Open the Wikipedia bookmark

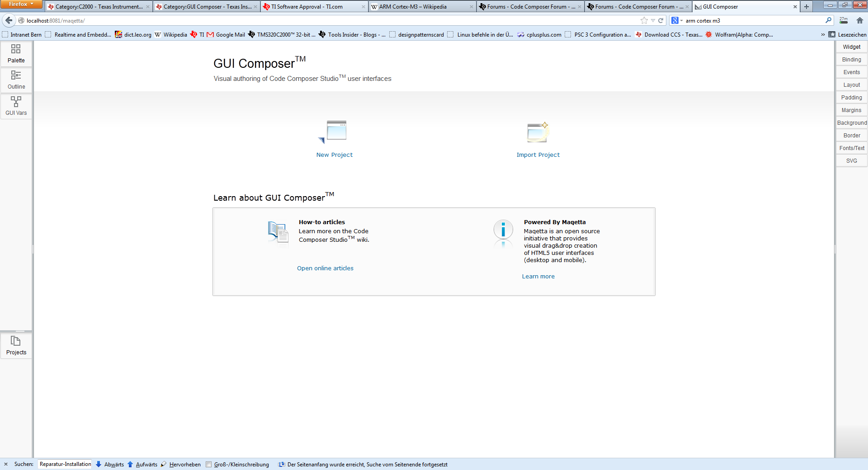(171, 34)
